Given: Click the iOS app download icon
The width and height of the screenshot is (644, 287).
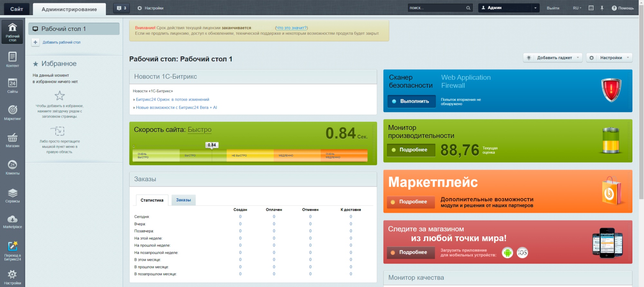Looking at the screenshot, I should click(522, 253).
